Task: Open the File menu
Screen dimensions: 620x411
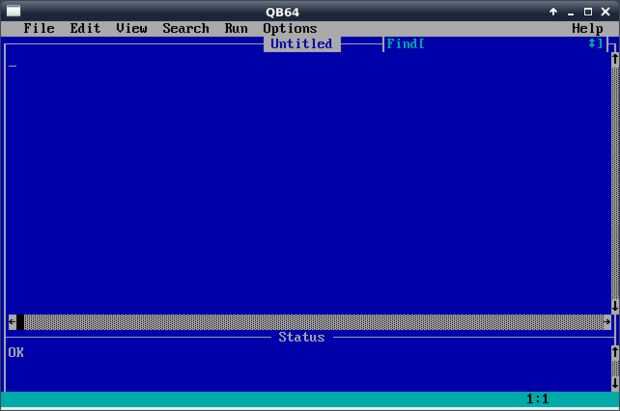Action: [39, 28]
